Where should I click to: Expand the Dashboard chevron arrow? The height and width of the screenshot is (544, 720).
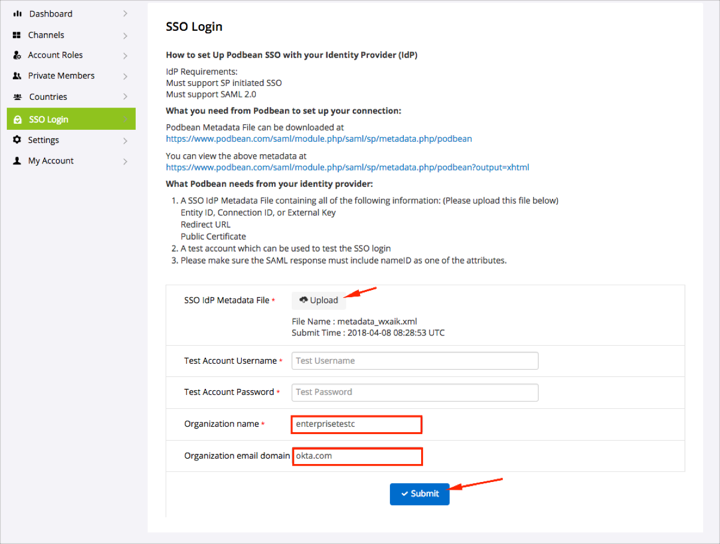(125, 14)
